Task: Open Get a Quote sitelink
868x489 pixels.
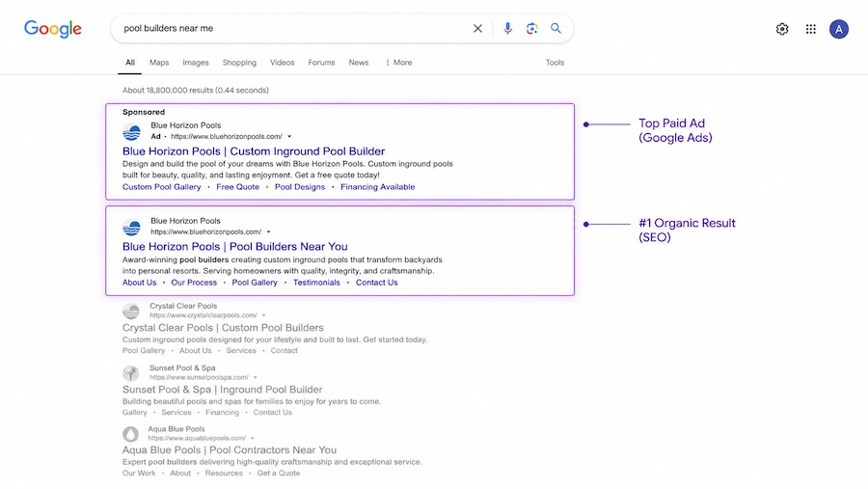Action: 279,474
